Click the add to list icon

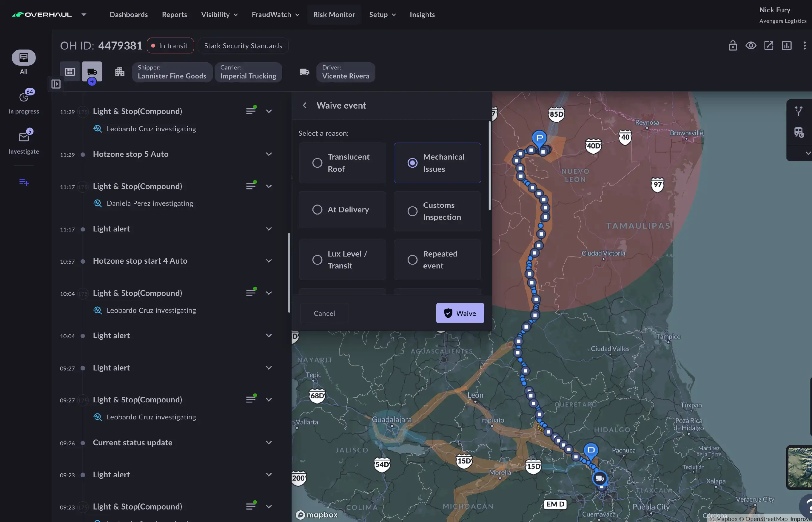(24, 182)
